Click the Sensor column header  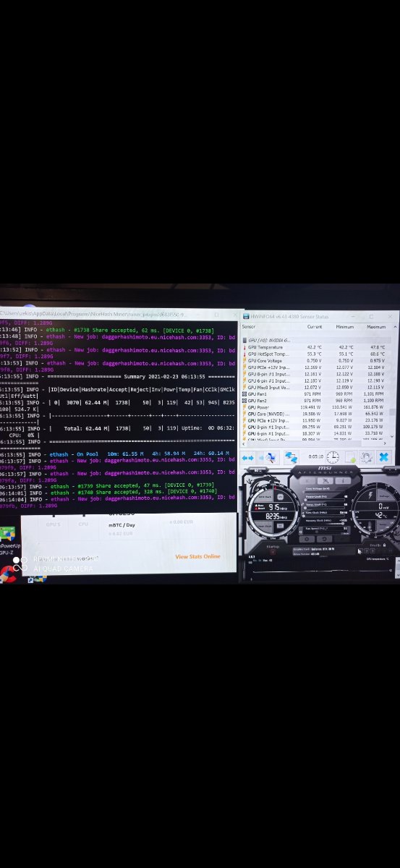point(249,327)
